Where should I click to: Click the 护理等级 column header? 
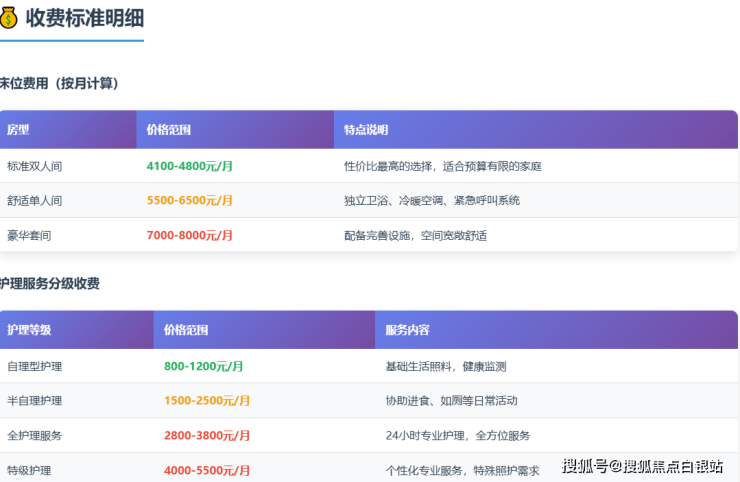[x=29, y=330]
